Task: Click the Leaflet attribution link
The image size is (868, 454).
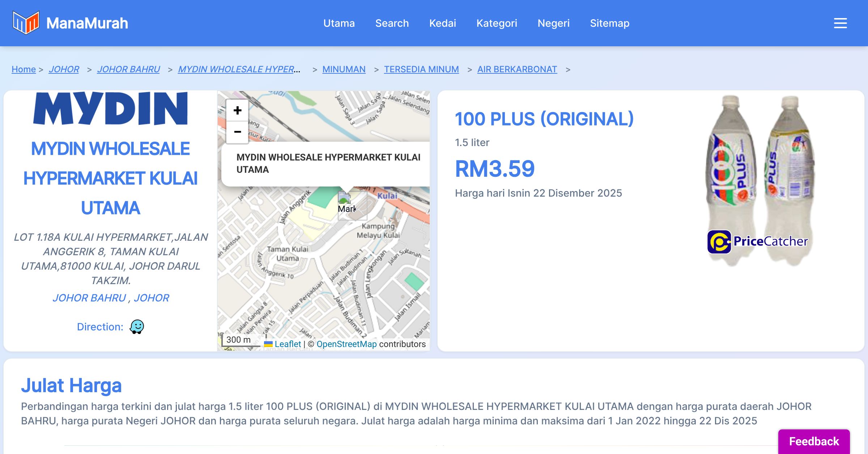Action: 288,344
